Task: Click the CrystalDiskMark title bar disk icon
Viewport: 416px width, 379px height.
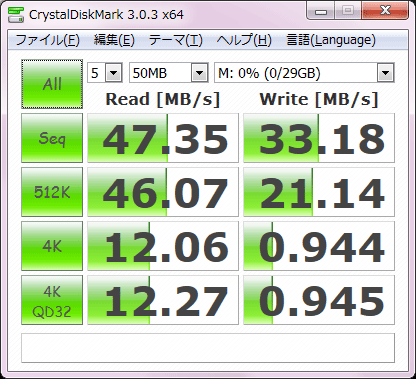Action: [16, 14]
